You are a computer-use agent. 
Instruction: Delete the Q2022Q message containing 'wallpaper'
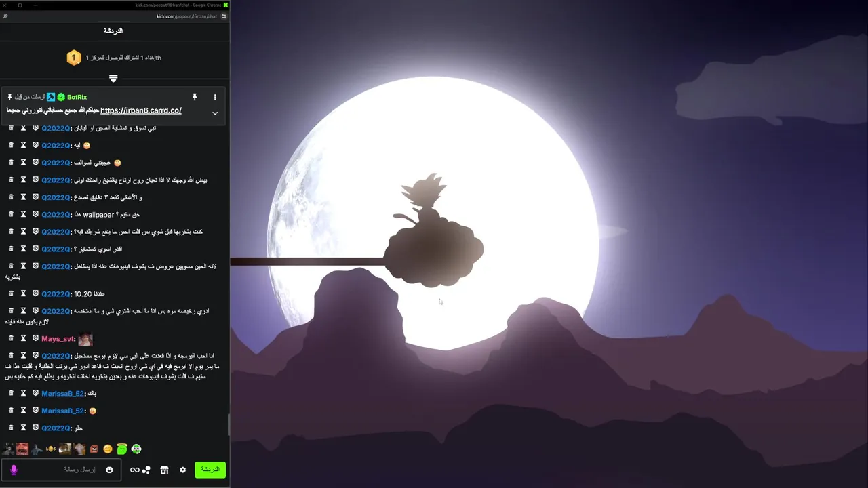[11, 214]
